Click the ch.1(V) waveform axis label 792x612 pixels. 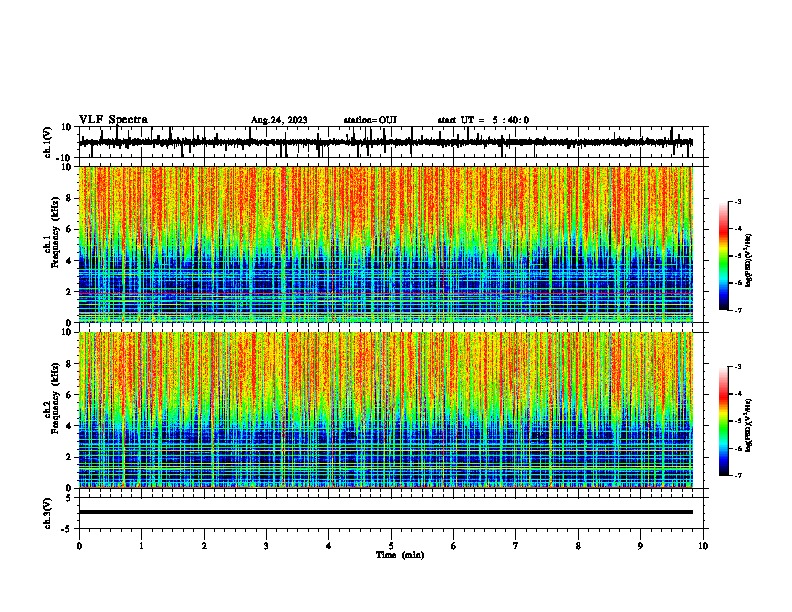48,142
